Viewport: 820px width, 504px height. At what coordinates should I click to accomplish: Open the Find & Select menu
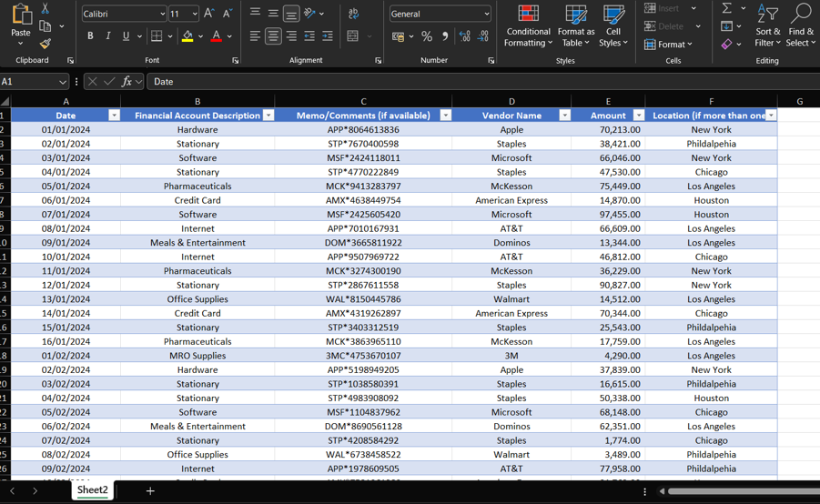(800, 26)
